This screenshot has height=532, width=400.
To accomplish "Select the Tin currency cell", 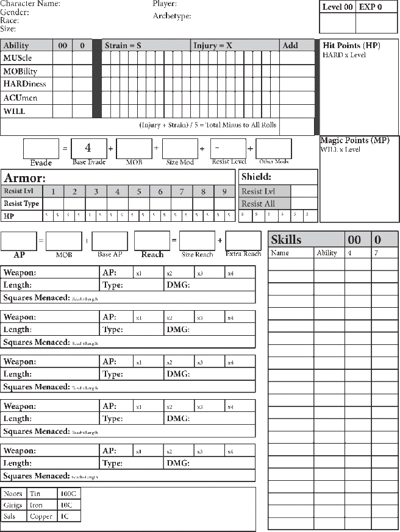I will [x=41, y=494].
